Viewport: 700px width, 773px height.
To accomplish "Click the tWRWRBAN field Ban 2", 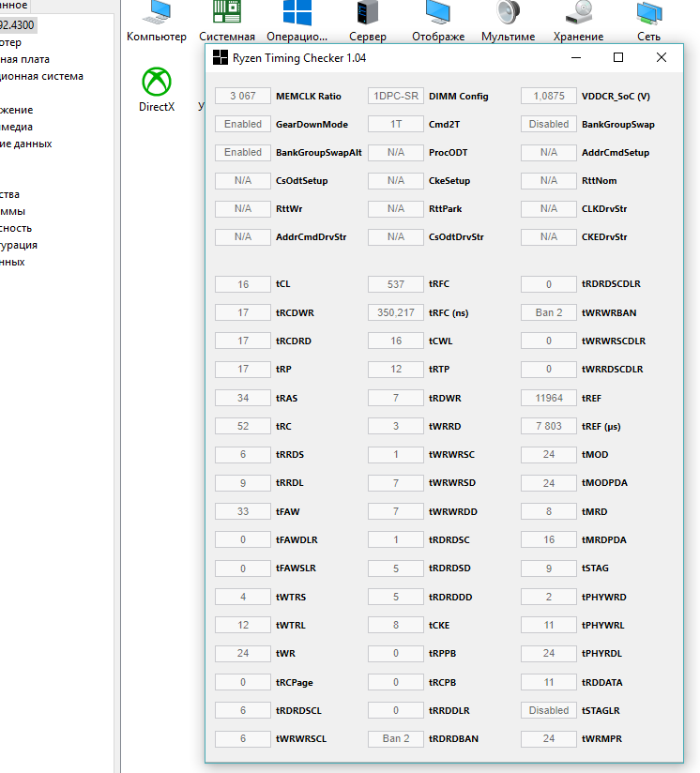I will [549, 312].
